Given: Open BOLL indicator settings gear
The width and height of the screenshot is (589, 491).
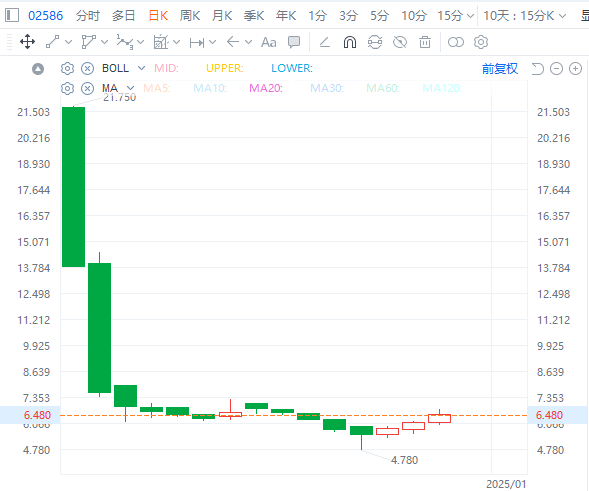Looking at the screenshot, I should [67, 68].
